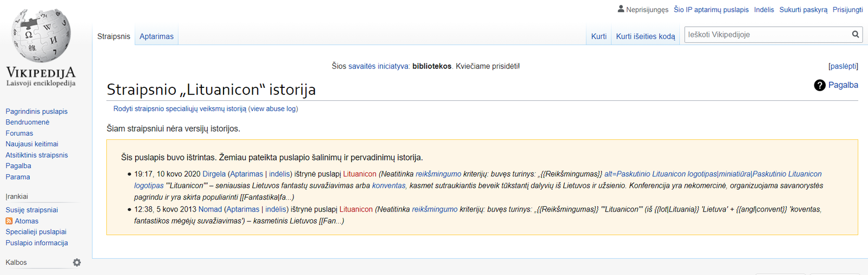Image resolution: width=868 pixels, height=275 pixels.
Task: Switch to the Aptarimas tab
Action: click(x=156, y=36)
